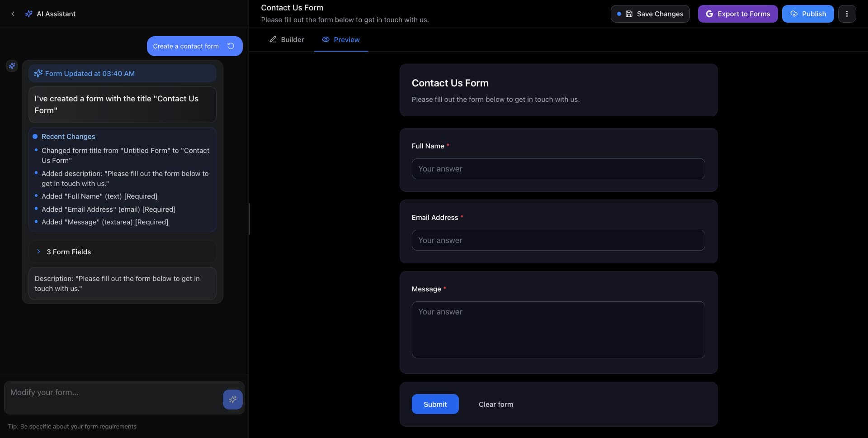
Task: Send message with sparkle submit button
Action: pos(233,400)
